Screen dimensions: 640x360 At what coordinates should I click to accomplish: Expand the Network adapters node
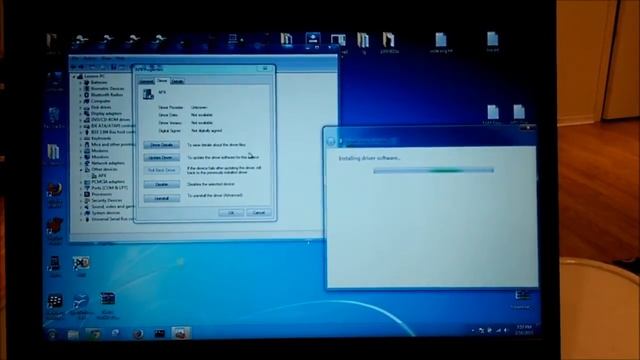tap(81, 163)
